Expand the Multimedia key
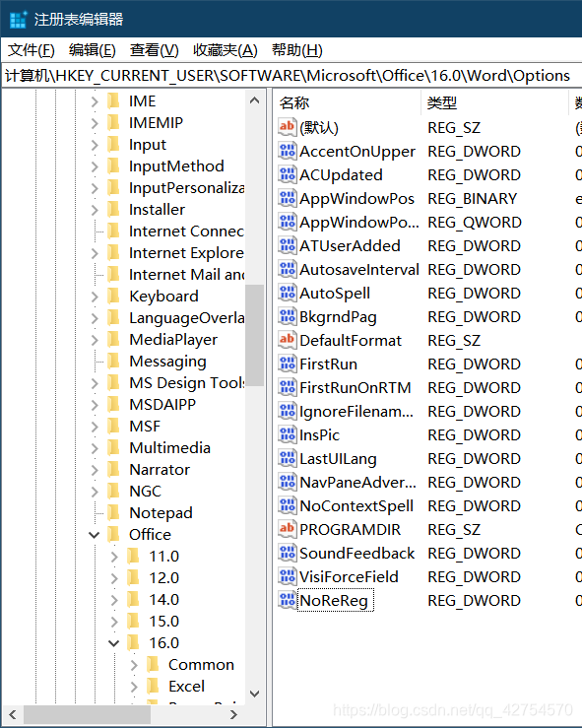Viewport: 582px width, 728px height. coord(95,448)
